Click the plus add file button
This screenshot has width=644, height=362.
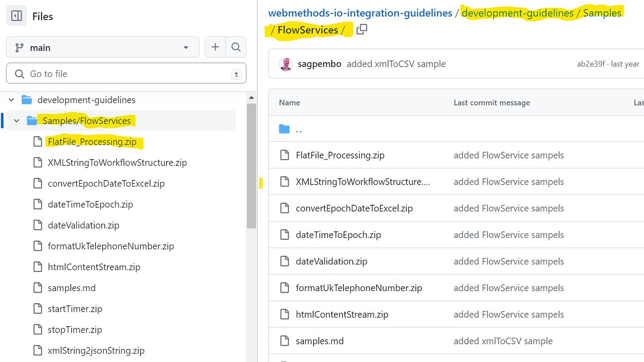pyautogui.click(x=215, y=47)
